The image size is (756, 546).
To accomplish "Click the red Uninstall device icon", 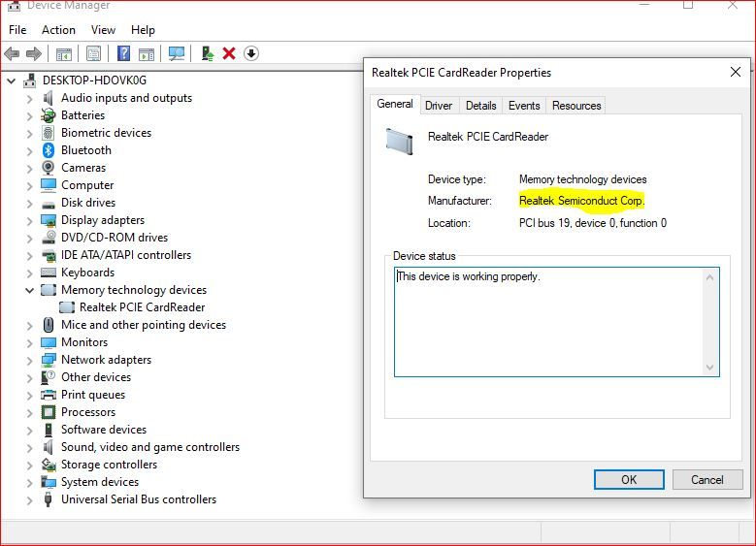I will click(229, 53).
